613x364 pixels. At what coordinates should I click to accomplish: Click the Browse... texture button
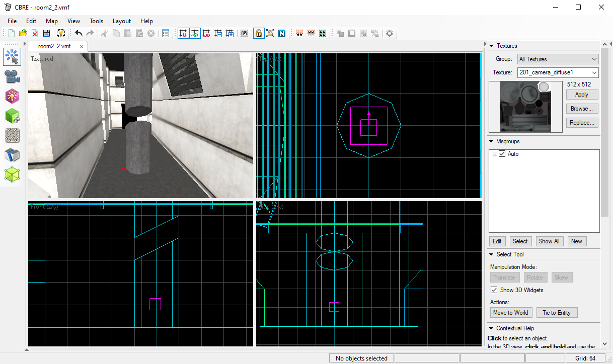[582, 109]
